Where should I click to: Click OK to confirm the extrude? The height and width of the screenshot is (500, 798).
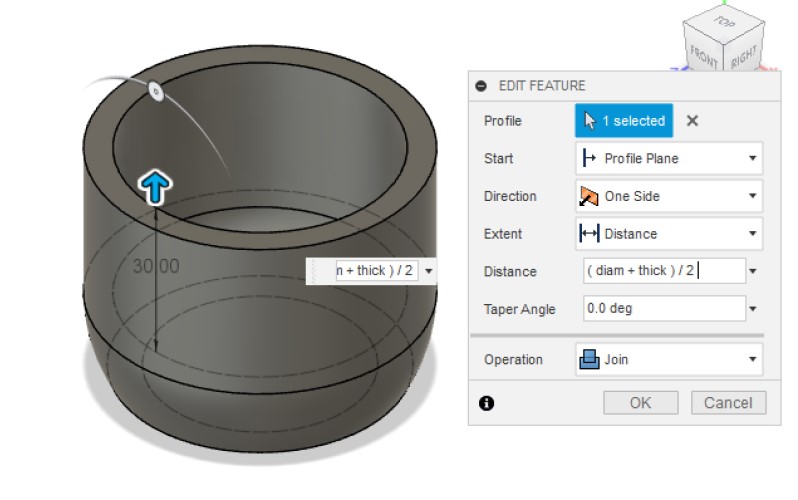click(x=640, y=403)
